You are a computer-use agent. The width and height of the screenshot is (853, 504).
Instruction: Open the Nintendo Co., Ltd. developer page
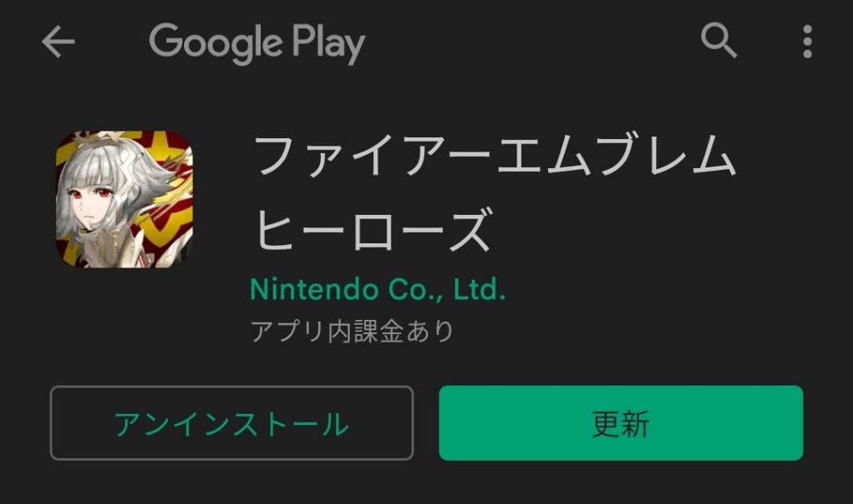pos(377,289)
